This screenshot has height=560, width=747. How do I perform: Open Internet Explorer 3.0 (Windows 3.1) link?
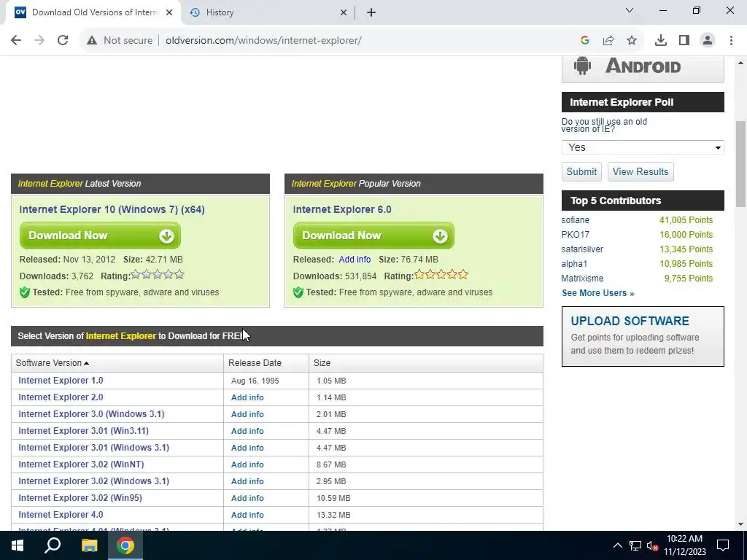click(x=91, y=414)
